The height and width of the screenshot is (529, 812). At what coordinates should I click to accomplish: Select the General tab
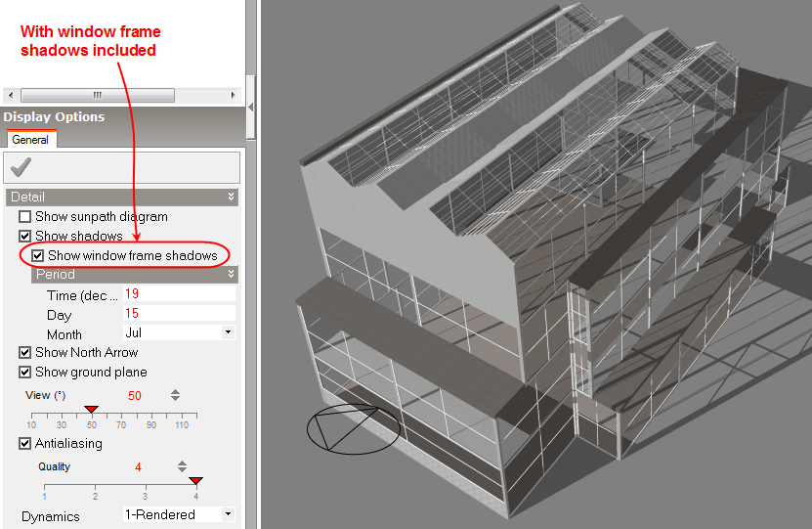[30, 140]
